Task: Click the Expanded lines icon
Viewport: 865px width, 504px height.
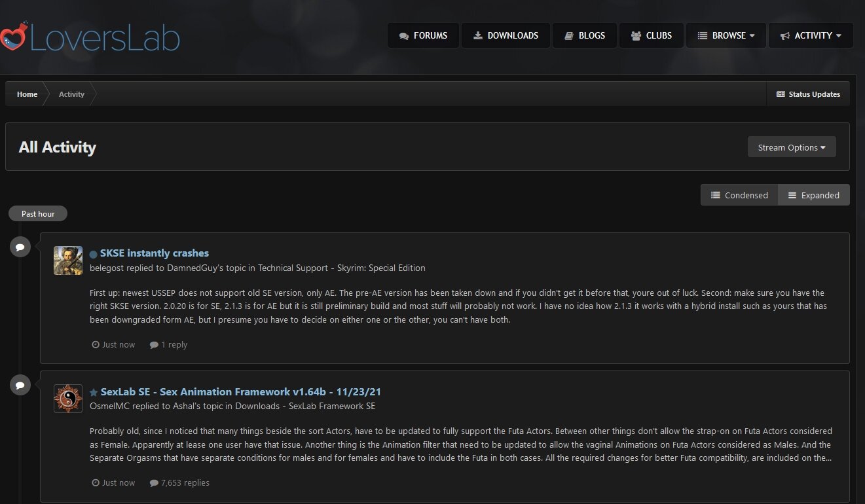Action: (792, 195)
